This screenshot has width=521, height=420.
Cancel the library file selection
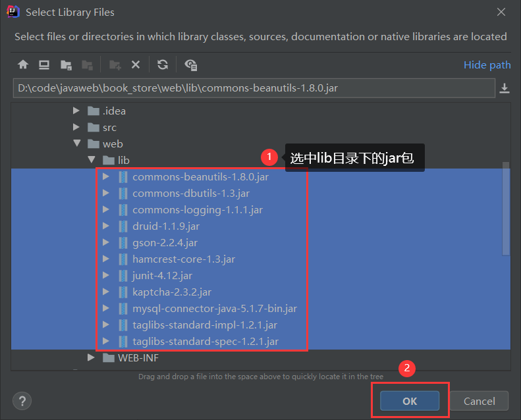click(479, 401)
